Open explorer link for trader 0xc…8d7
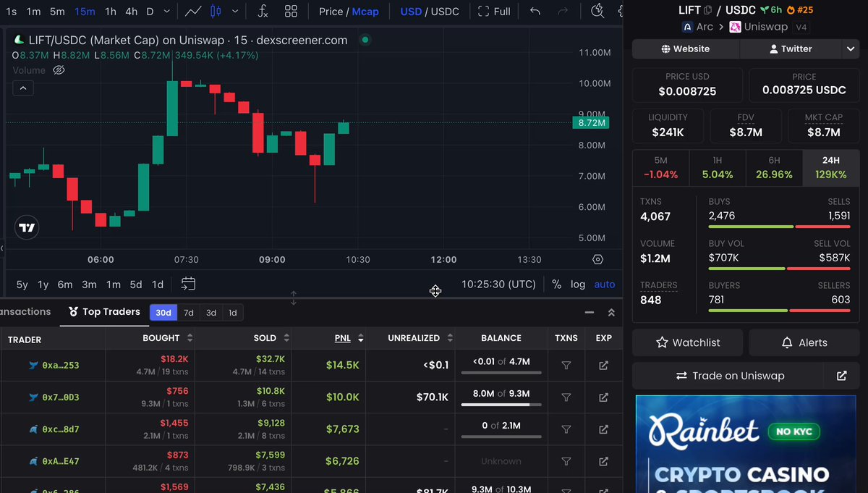This screenshot has height=493, width=868. [604, 429]
